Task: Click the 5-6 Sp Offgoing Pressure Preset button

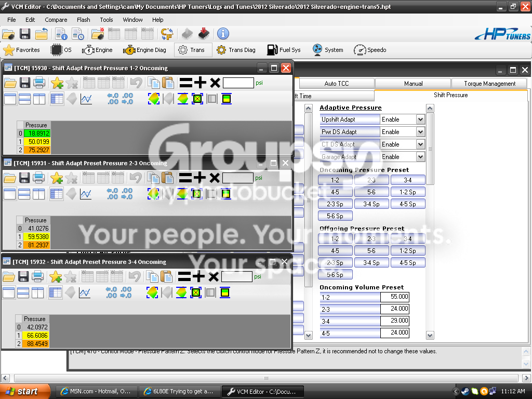Action: click(x=335, y=274)
